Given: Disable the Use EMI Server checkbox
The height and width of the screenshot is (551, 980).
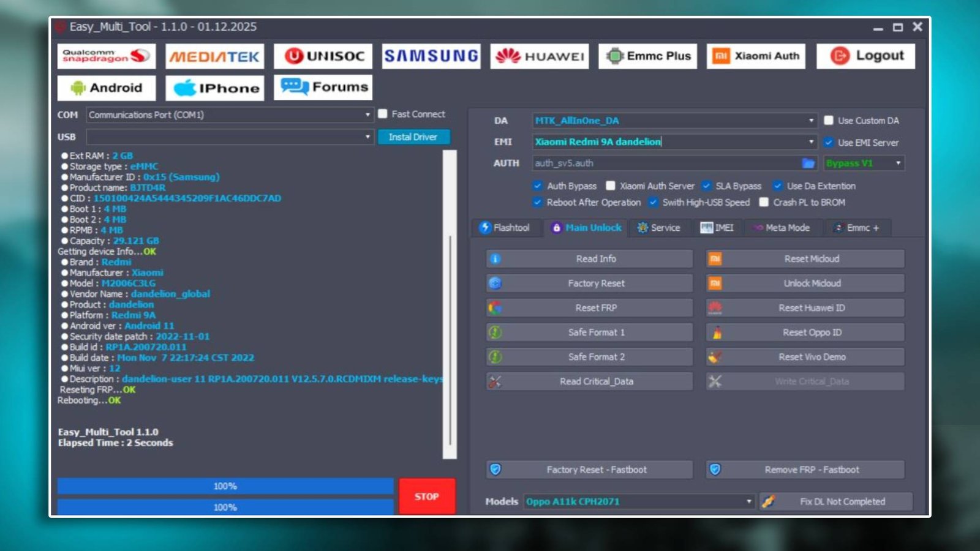Looking at the screenshot, I should click(828, 142).
